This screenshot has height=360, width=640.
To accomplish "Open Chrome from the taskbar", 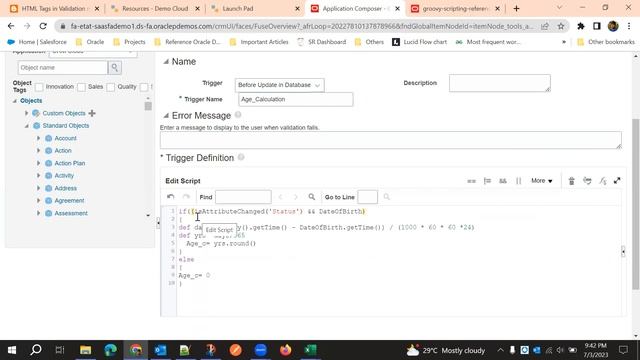I will (x=136, y=350).
